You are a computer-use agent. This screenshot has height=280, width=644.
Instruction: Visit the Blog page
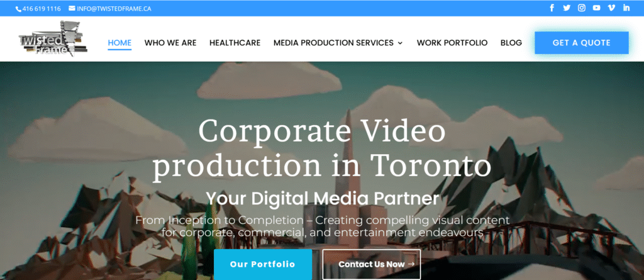tap(511, 43)
